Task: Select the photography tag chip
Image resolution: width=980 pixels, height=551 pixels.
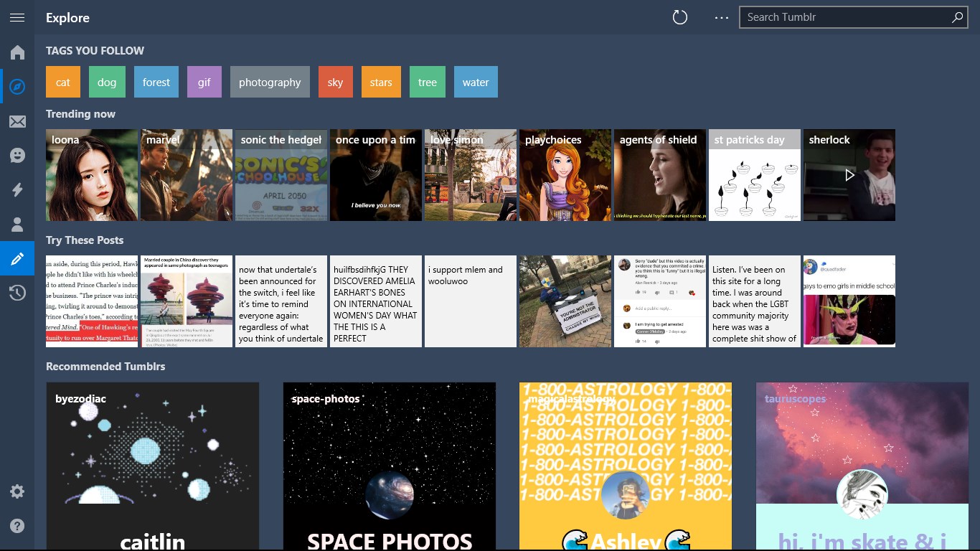Action: 270,82
